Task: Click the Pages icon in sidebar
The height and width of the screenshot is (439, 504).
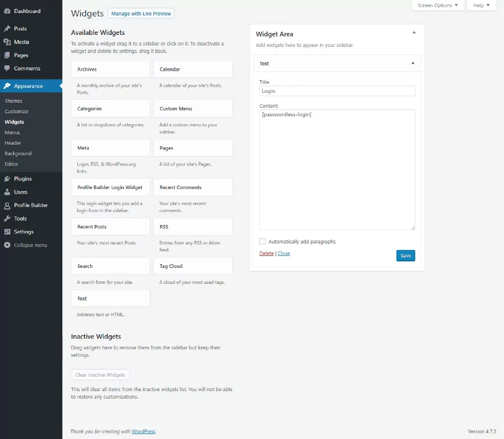Action: pos(7,55)
